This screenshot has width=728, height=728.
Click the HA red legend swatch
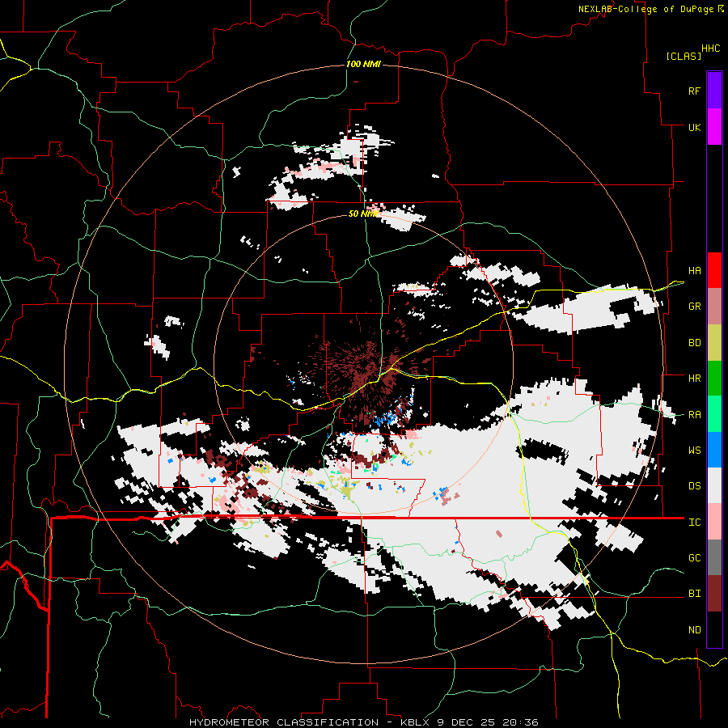click(x=714, y=270)
